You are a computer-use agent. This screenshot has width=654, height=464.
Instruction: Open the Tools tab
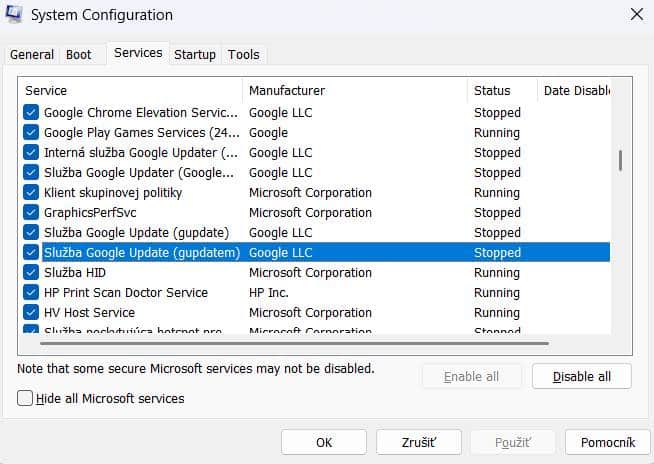[244, 55]
